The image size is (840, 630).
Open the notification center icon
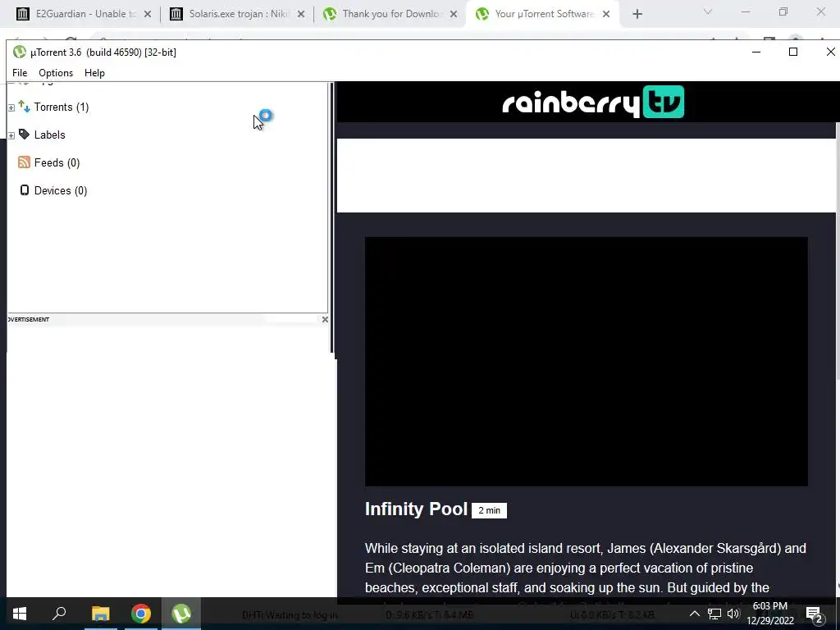pyautogui.click(x=814, y=614)
